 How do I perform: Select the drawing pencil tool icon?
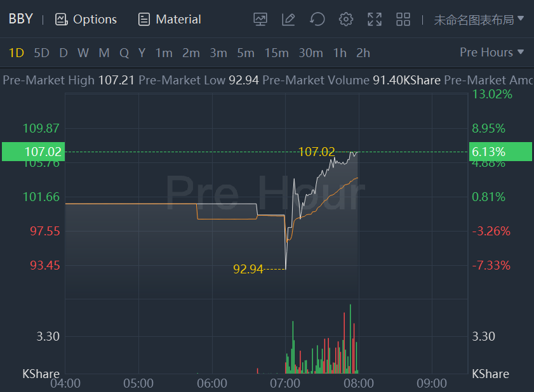coord(289,19)
